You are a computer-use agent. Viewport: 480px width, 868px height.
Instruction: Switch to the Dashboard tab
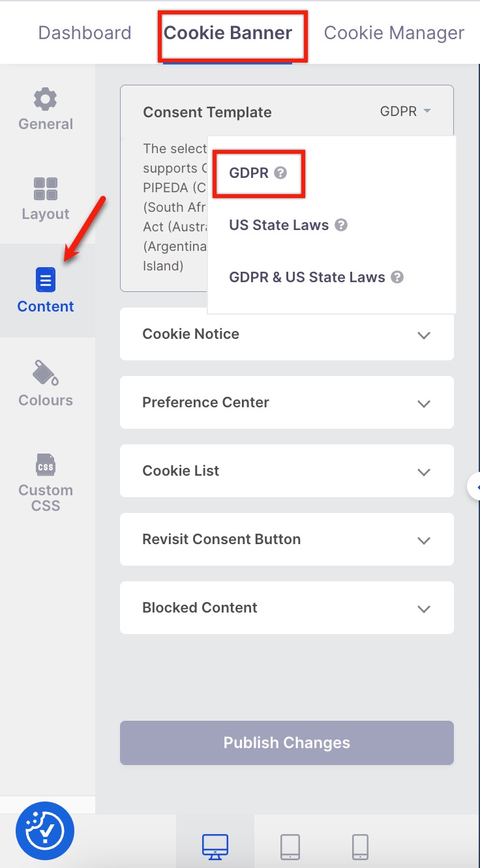pyautogui.click(x=85, y=33)
